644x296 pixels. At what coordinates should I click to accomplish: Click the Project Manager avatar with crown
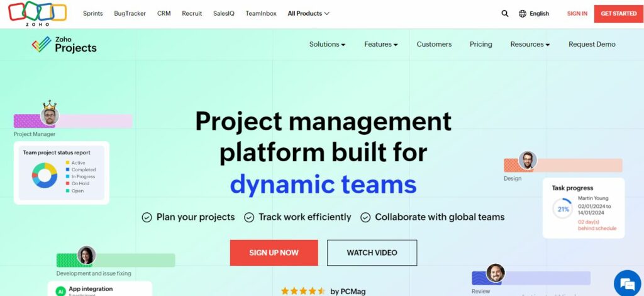pos(50,114)
